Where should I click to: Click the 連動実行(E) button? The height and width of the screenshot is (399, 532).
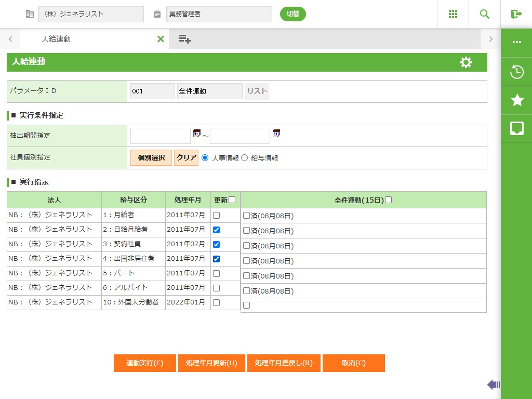tap(145, 363)
